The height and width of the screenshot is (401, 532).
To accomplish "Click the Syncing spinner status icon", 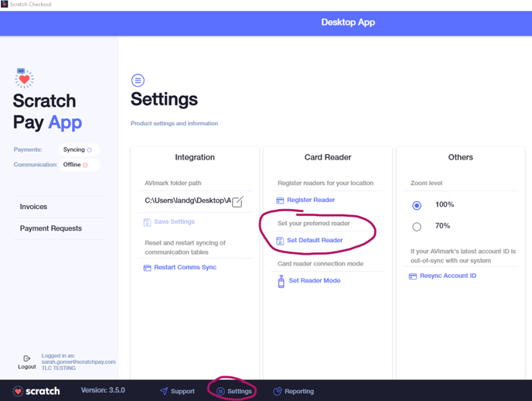I will point(89,149).
